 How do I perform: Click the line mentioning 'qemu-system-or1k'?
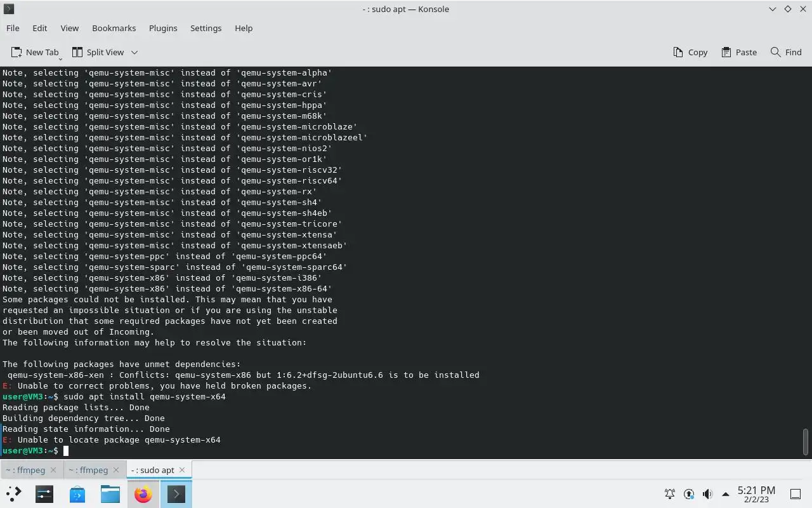pos(165,159)
